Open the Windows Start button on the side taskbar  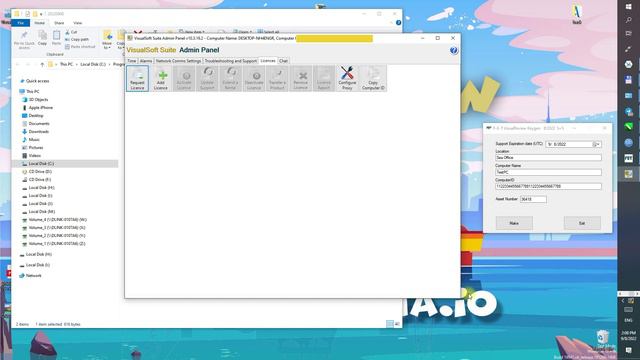pyautogui.click(x=629, y=7)
